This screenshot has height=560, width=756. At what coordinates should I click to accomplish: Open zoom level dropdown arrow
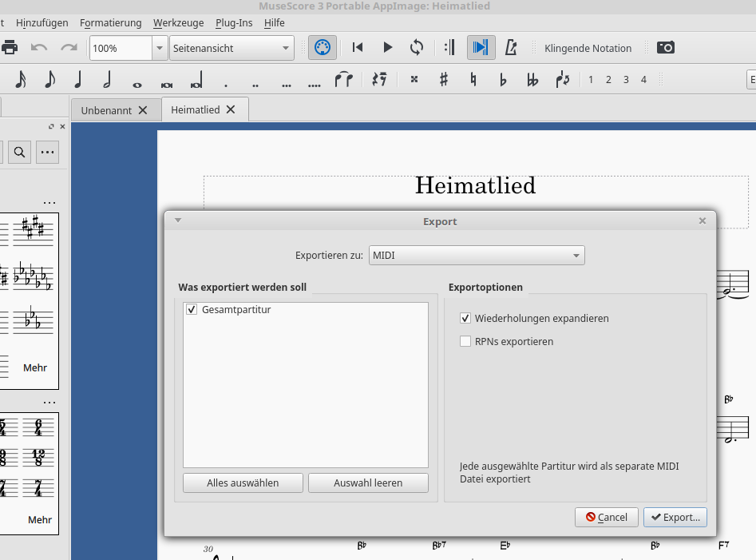click(160, 48)
